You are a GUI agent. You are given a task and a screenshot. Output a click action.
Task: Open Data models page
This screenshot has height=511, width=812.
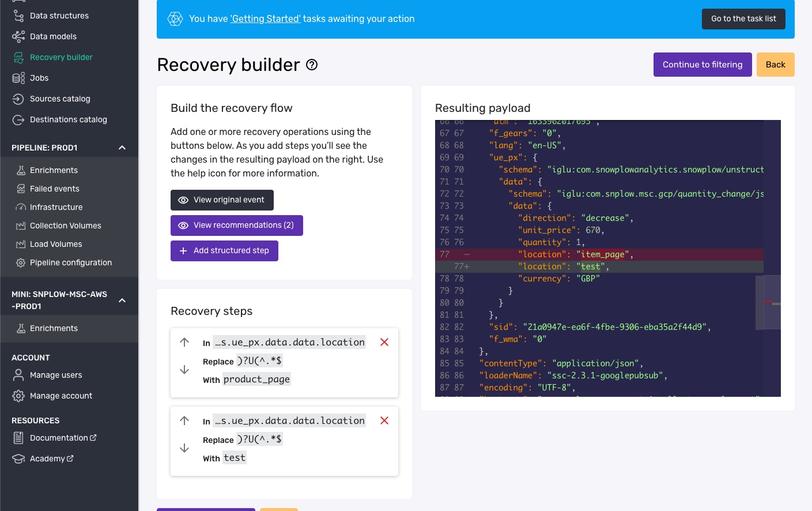pos(53,36)
